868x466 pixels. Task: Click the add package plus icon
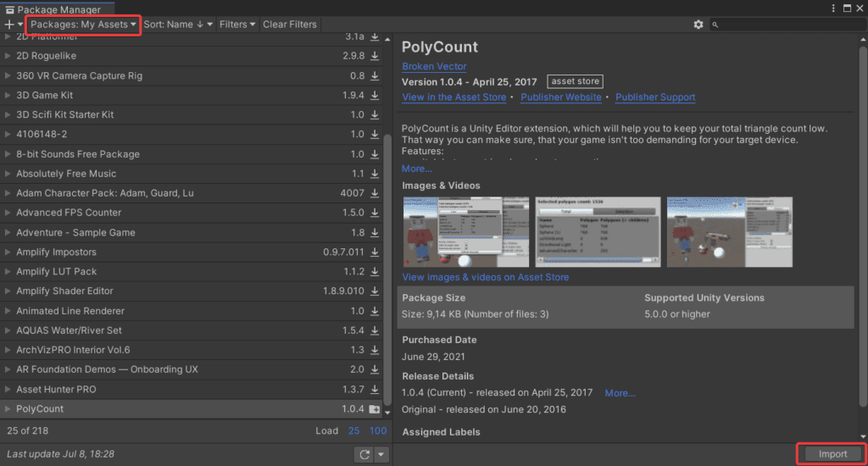[x=9, y=25]
